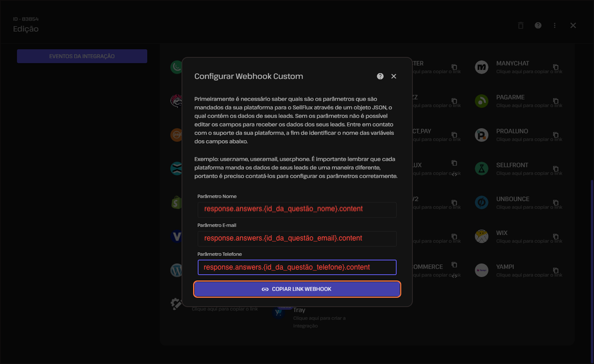The image size is (594, 364).
Task: Focus the Parâmetro Nome input field
Action: click(x=297, y=209)
